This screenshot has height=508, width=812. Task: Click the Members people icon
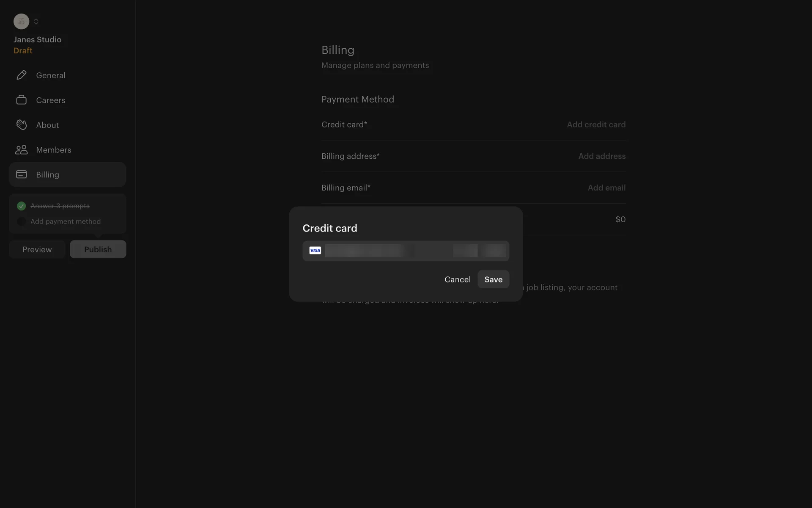pos(21,150)
